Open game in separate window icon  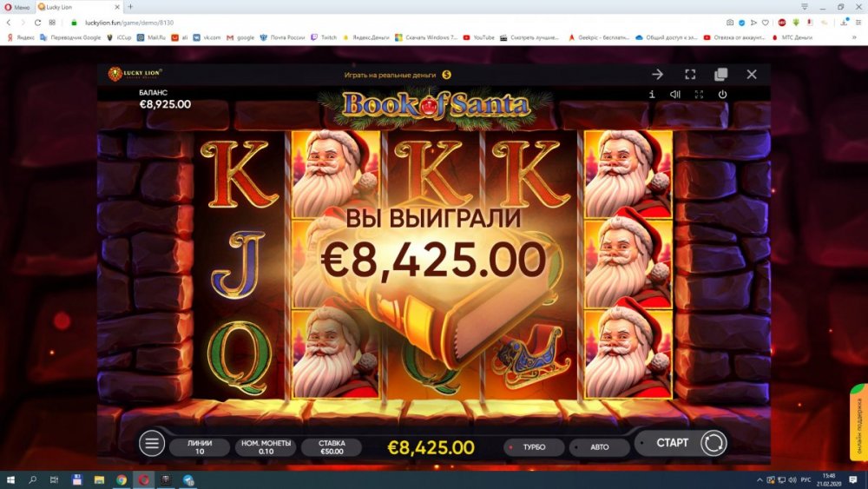click(720, 74)
